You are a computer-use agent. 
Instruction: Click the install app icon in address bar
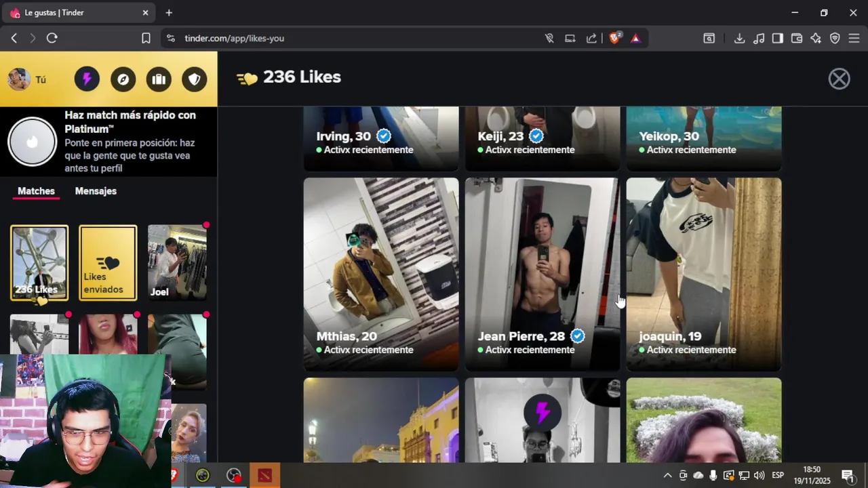pyautogui.click(x=570, y=39)
